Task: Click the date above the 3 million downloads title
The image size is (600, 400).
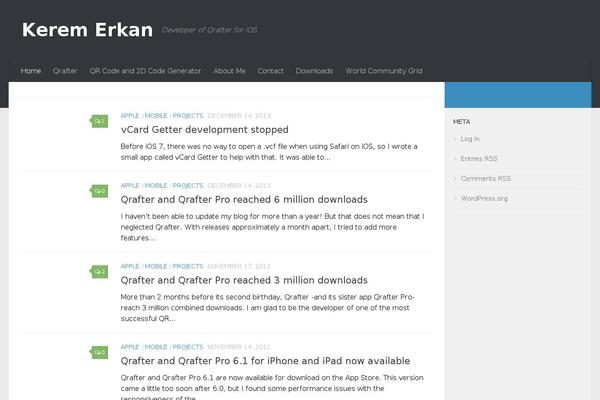Action: (x=239, y=266)
